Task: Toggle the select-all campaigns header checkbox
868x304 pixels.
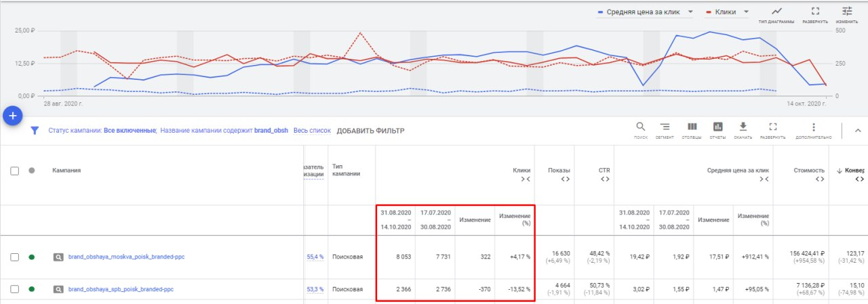Action: point(15,171)
